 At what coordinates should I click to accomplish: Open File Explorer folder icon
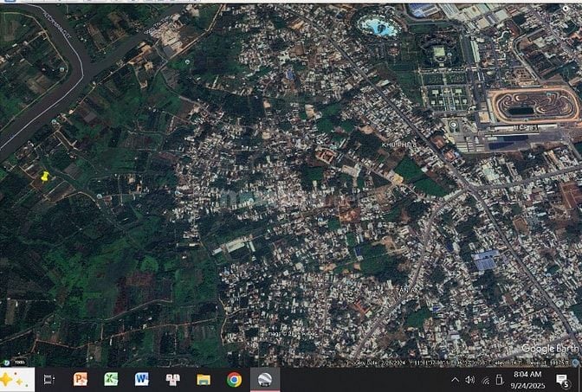(204, 379)
